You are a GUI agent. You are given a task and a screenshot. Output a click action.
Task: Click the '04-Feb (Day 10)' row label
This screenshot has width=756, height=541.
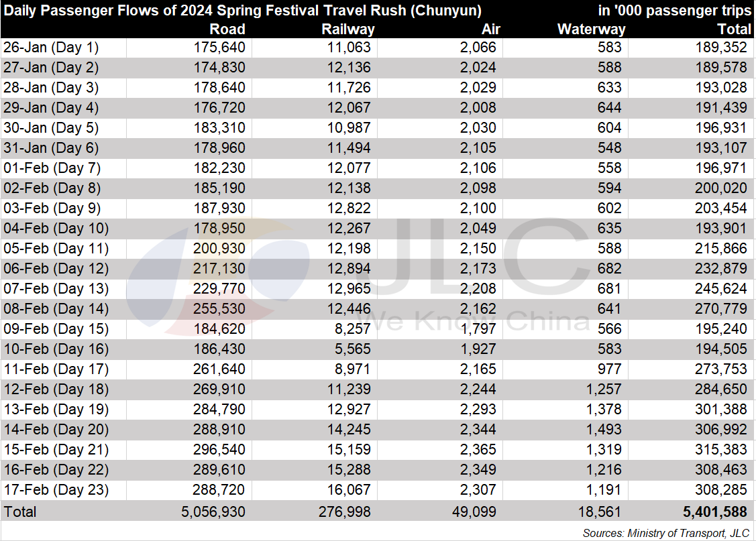coord(56,229)
